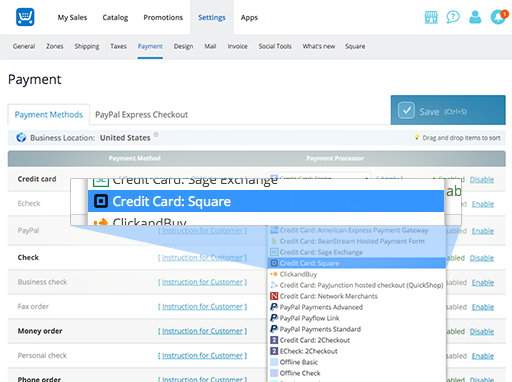Choose highlighted Credit Card: Square in list

pos(357,263)
